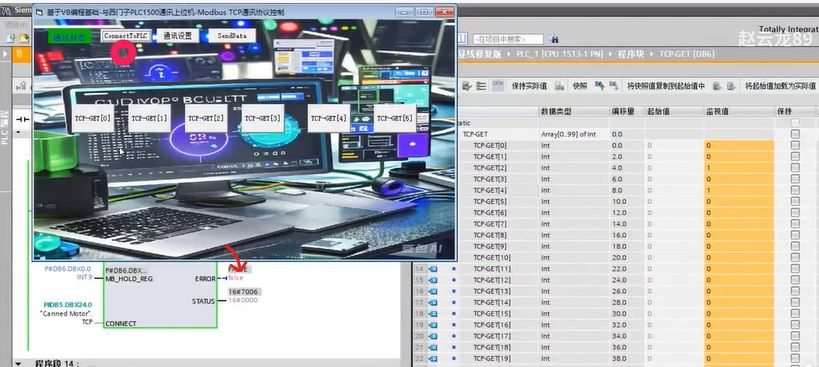The image size is (819, 367).
Task: Click the icon left of 将起始值加载为实际值
Action: (731, 86)
